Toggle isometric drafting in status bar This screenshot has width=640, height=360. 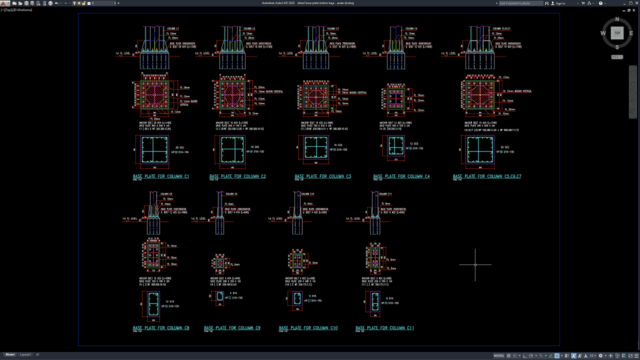point(541,356)
